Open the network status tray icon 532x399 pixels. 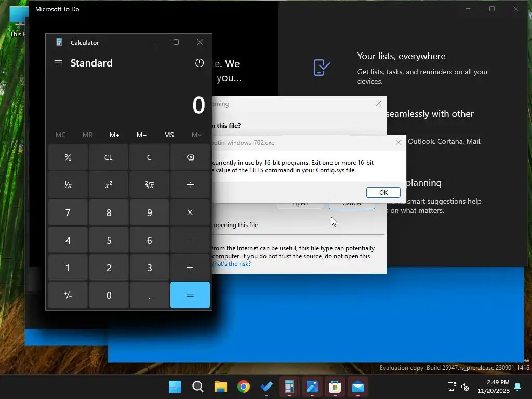(451, 387)
